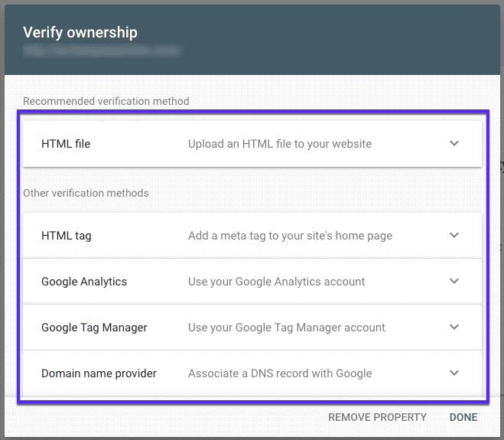Click the Verify ownership dialog title
The width and height of the screenshot is (504, 440).
(x=80, y=32)
